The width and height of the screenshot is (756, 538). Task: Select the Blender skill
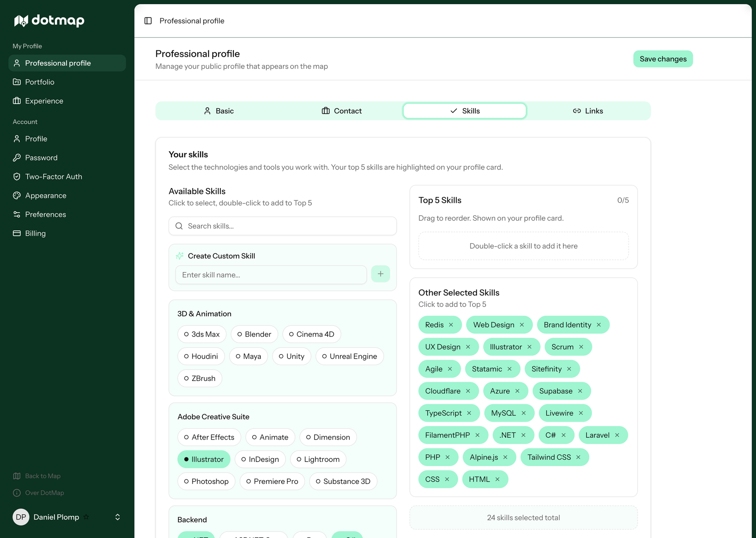pyautogui.click(x=254, y=334)
